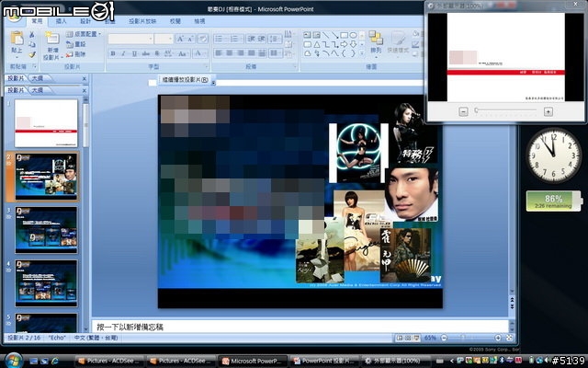
Task: Toggle text shadow formatting
Action: [157, 53]
